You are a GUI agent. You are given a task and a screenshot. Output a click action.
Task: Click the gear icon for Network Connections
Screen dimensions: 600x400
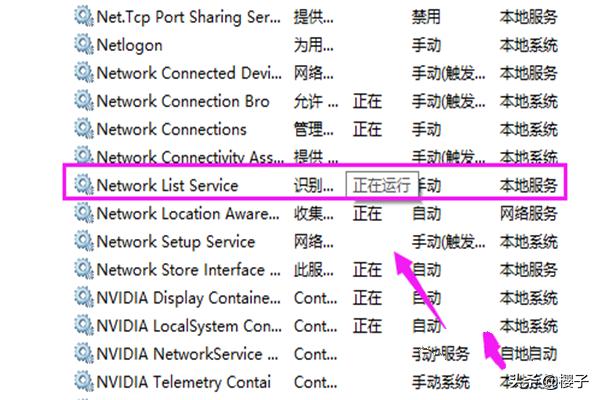83,129
